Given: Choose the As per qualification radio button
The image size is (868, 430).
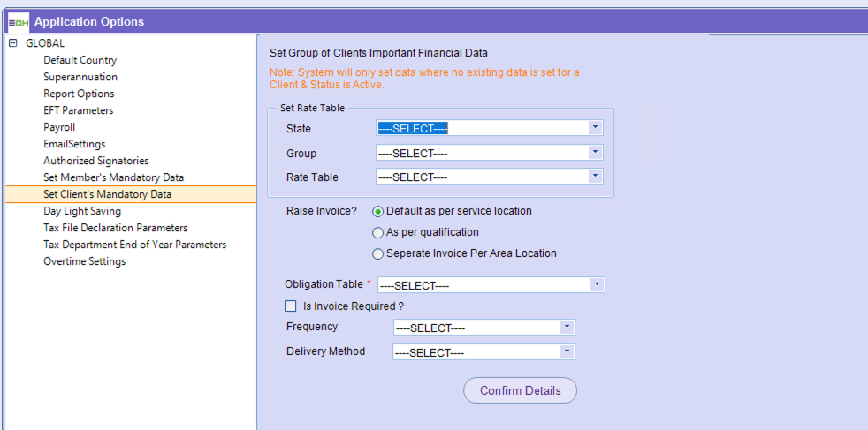Looking at the screenshot, I should tap(378, 233).
